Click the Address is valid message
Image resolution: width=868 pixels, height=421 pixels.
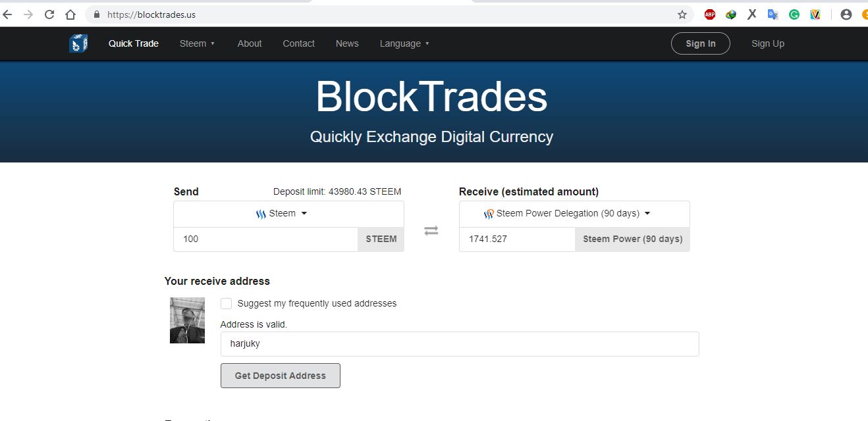[254, 324]
